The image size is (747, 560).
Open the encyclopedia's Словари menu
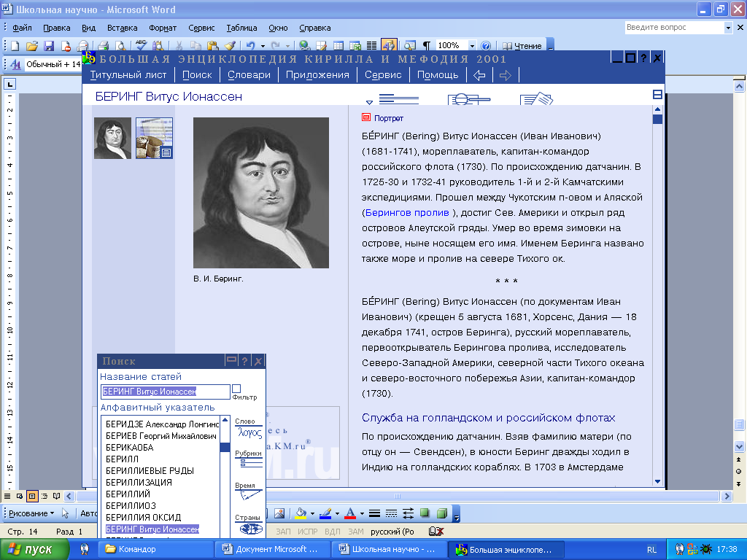pos(249,75)
